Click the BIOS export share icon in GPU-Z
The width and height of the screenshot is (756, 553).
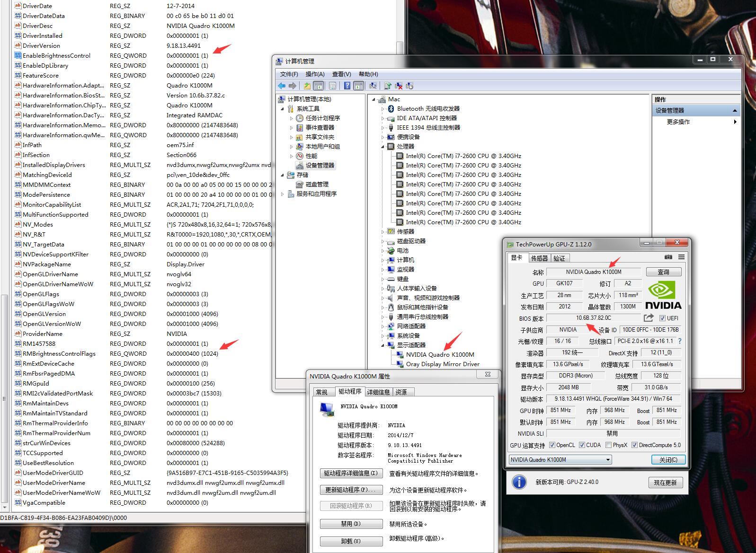[649, 318]
